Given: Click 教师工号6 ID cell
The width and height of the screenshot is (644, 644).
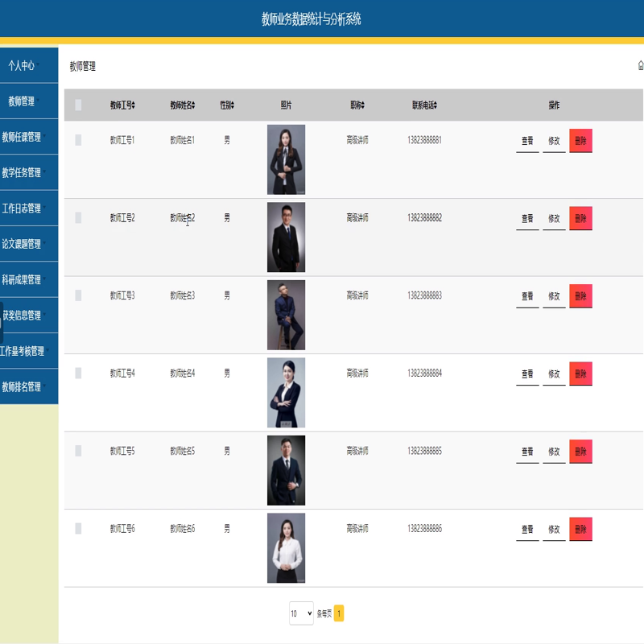Looking at the screenshot, I should pyautogui.click(x=122, y=528).
